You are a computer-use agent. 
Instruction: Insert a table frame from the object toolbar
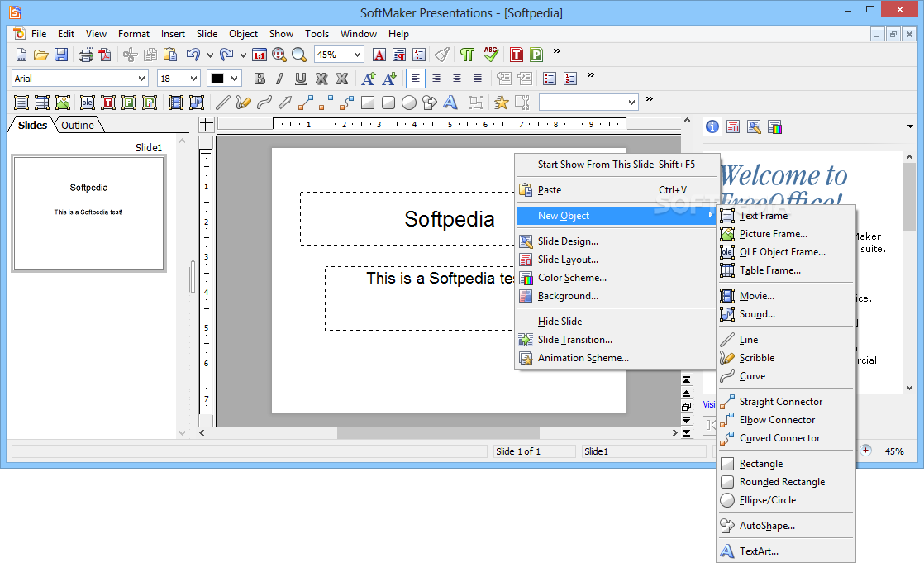pos(42,103)
